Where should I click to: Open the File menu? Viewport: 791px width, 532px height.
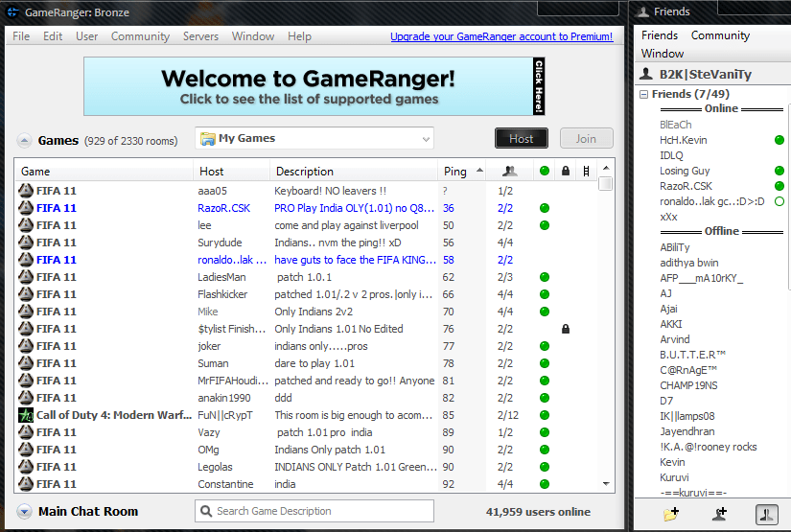click(21, 36)
